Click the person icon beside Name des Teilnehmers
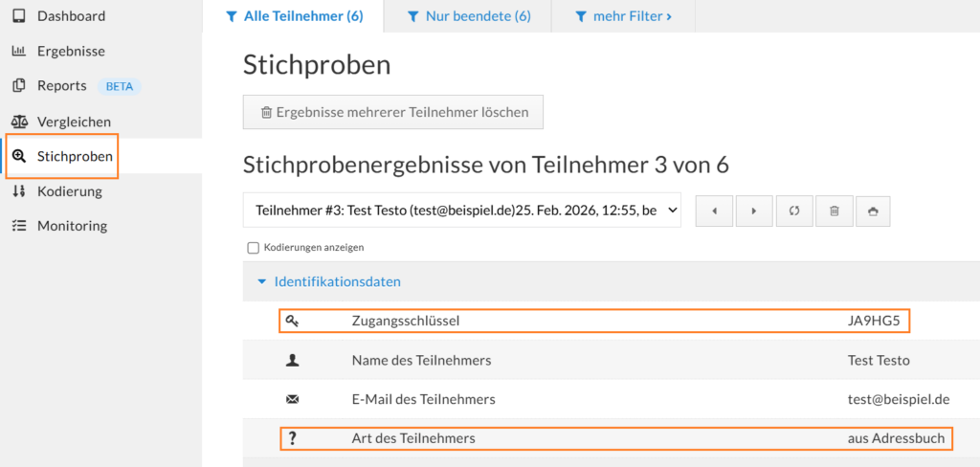Viewport: 980px width, 467px height. coord(293,361)
